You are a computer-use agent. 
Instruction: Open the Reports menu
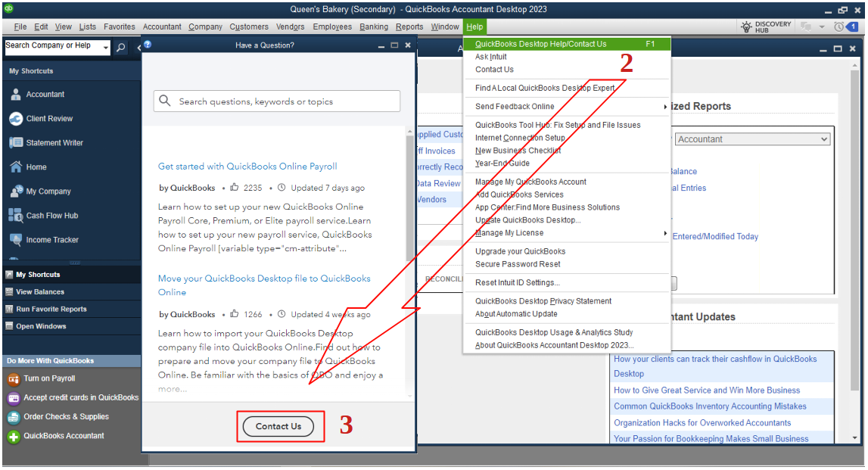pos(409,26)
